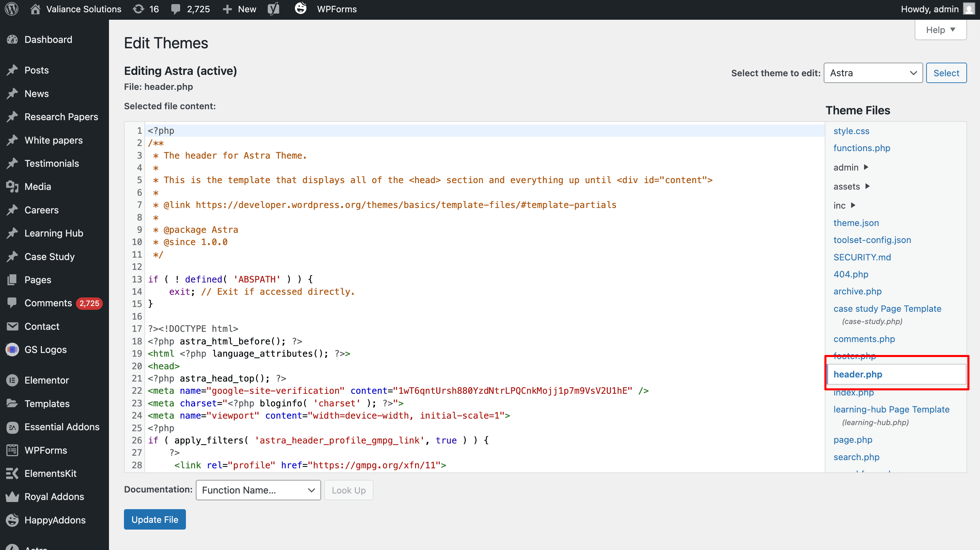Open the Select theme to edit dropdown
The image size is (980, 550).
pos(873,73)
